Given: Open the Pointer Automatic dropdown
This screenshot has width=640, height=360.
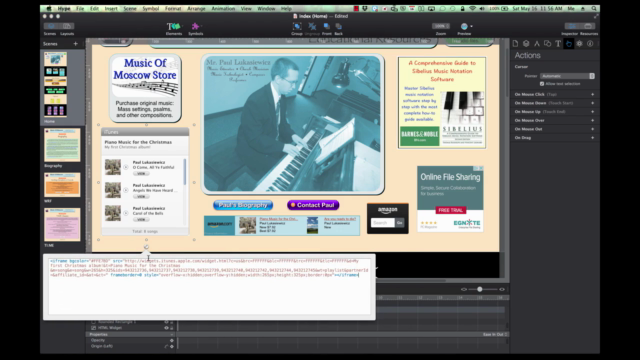Looking at the screenshot, I should (x=567, y=76).
